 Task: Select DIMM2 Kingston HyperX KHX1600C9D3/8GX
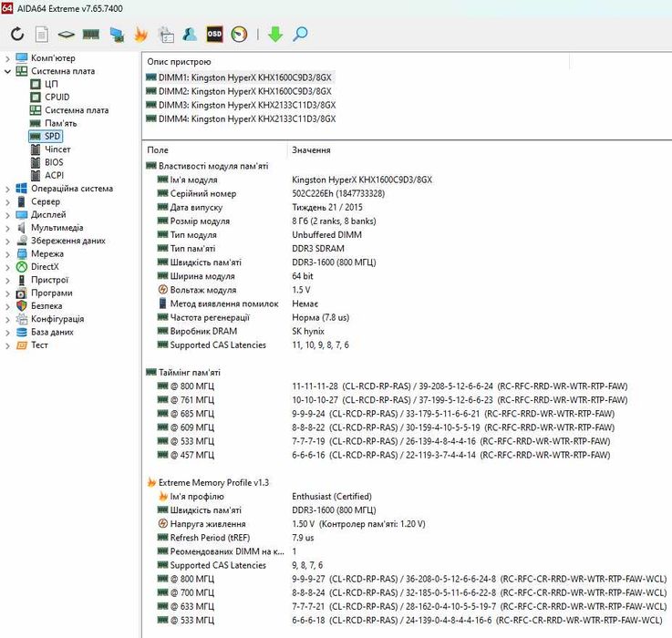(239, 91)
